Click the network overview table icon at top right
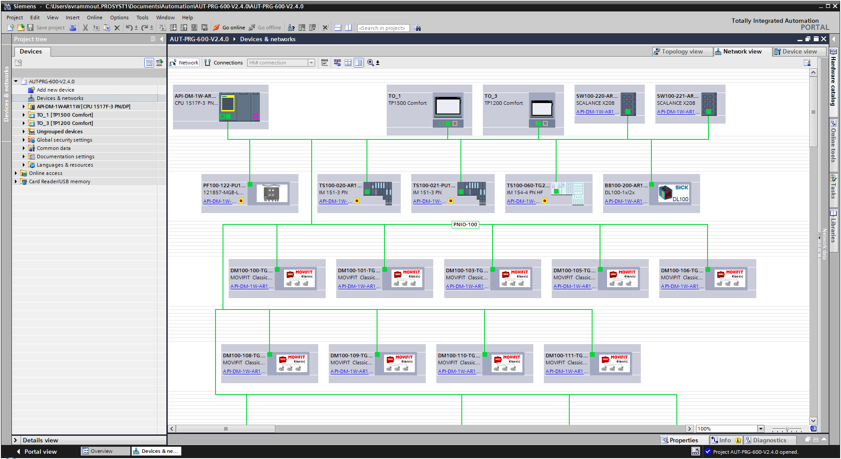 (x=807, y=63)
